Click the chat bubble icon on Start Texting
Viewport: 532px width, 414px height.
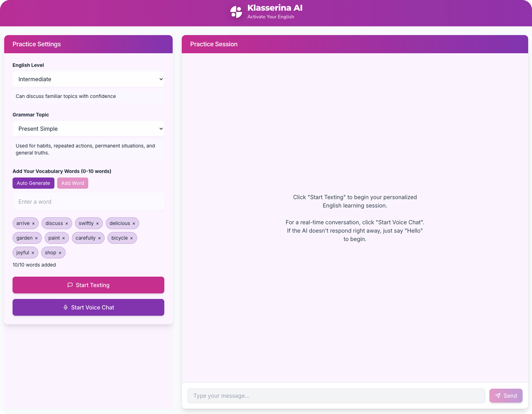[x=70, y=285]
